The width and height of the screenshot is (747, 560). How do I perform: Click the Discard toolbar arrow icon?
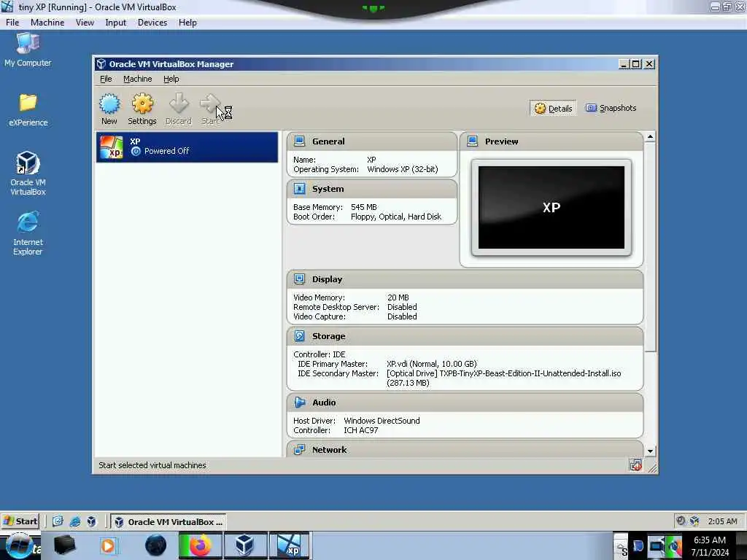179,104
